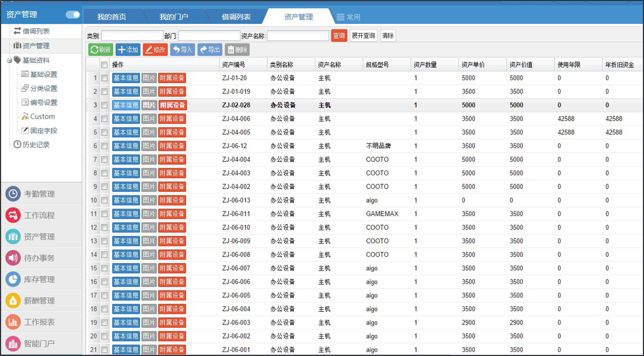644x356 pixels.
Task: Collapse the 基础资料 tree node
Action: (x=9, y=60)
